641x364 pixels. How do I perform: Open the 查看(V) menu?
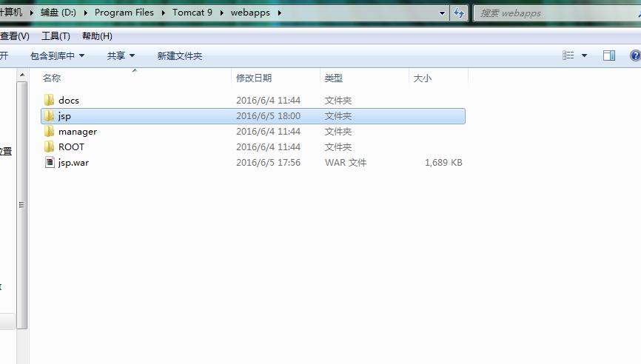point(15,36)
